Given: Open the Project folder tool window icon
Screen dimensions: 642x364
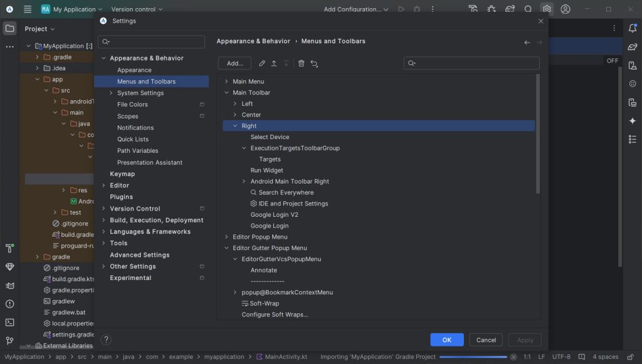Looking at the screenshot, I should (x=10, y=28).
